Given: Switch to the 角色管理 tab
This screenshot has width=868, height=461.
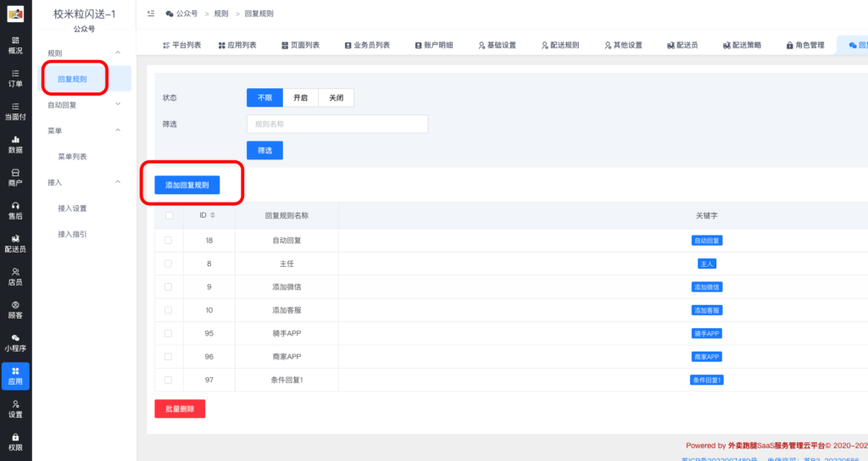Looking at the screenshot, I should coord(805,46).
